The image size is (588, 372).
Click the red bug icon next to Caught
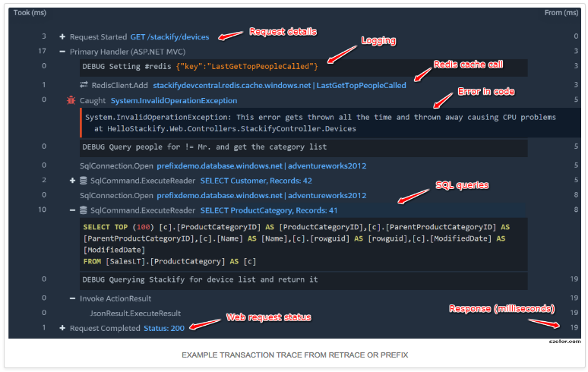(x=71, y=100)
